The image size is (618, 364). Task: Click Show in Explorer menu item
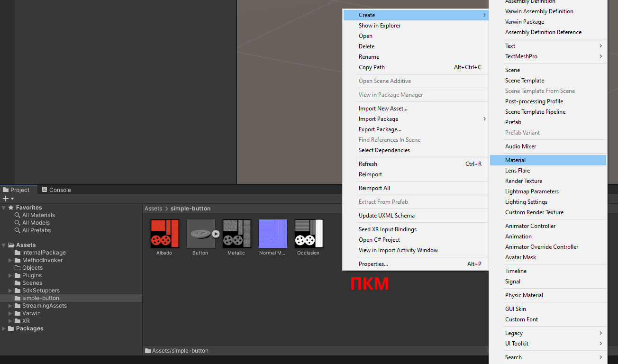(379, 26)
